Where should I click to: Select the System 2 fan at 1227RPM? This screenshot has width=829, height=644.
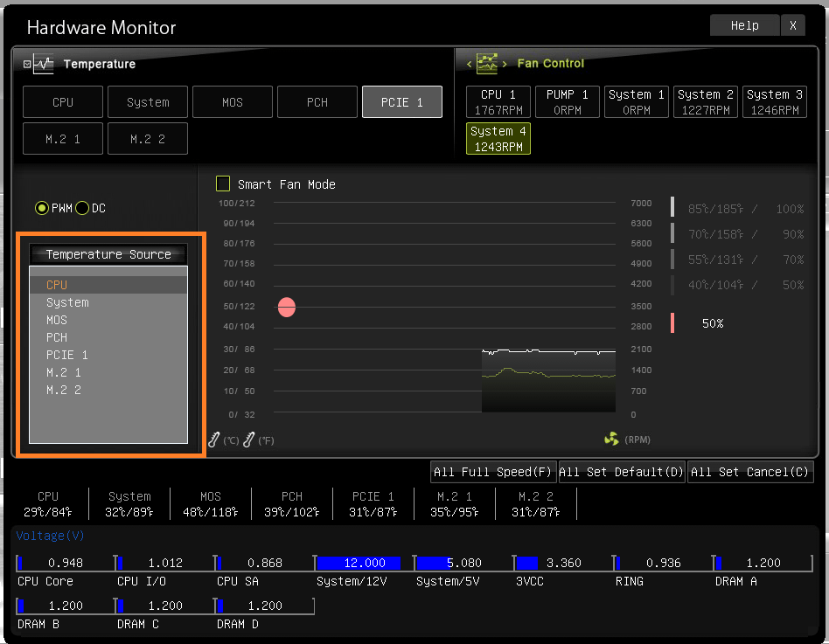[706, 102]
